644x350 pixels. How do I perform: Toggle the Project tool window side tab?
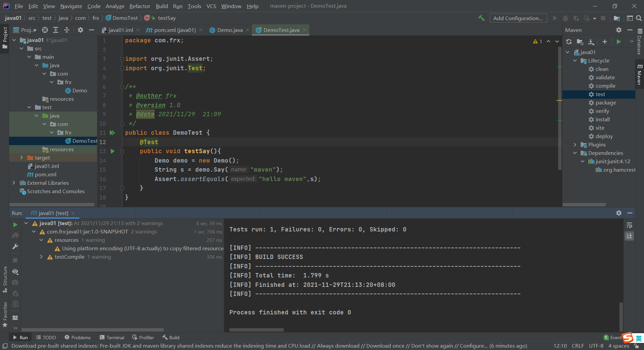point(5,38)
